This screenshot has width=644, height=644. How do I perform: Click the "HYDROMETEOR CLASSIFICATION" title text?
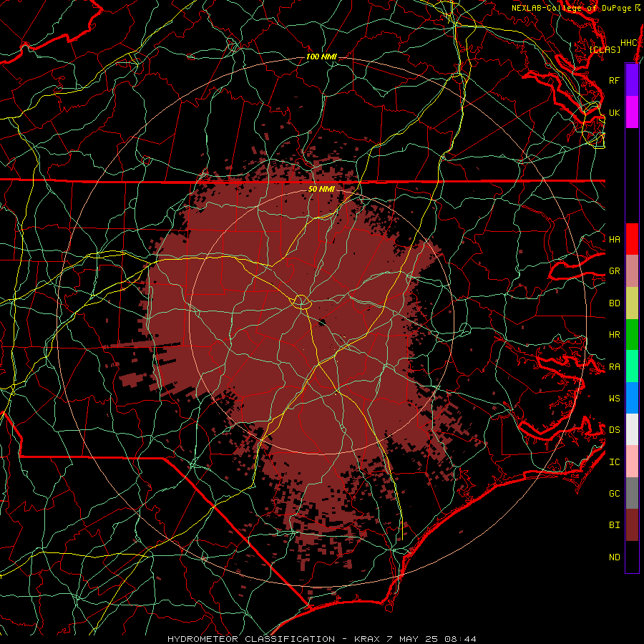coord(251,639)
